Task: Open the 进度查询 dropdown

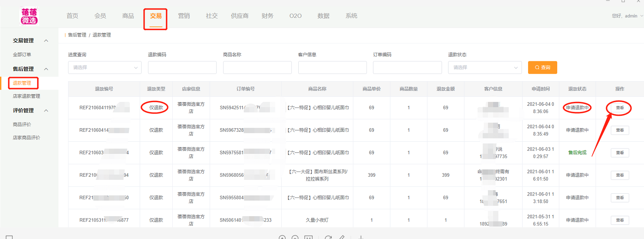Action: coord(105,68)
